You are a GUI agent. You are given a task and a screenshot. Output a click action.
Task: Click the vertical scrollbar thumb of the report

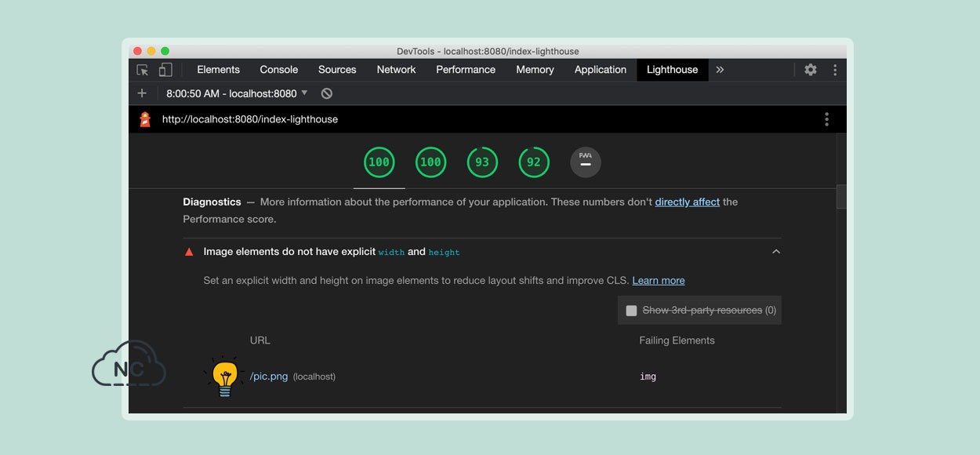[x=842, y=196]
